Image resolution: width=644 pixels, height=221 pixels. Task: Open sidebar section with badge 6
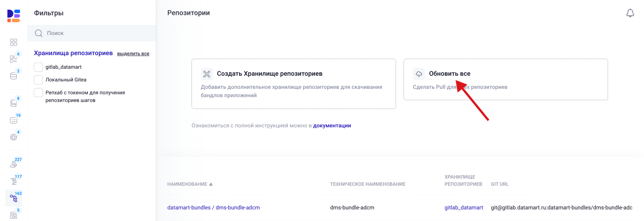[14, 59]
